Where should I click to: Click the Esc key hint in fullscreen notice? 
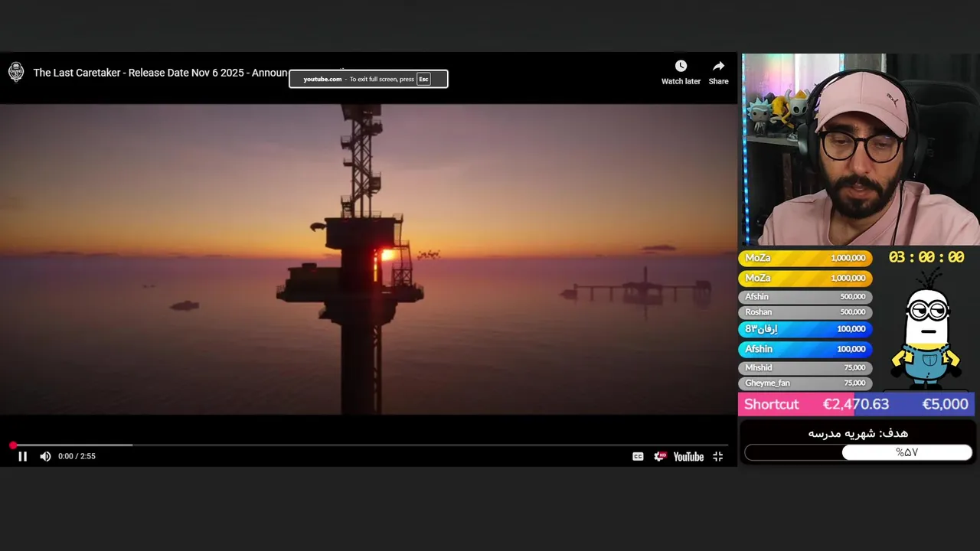[x=423, y=79]
